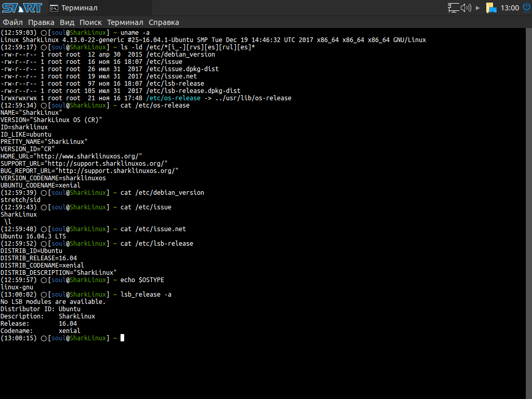Viewport: 532px width, 399px height.
Task: Click the "ID=sharklinux" line
Action: [24, 127]
